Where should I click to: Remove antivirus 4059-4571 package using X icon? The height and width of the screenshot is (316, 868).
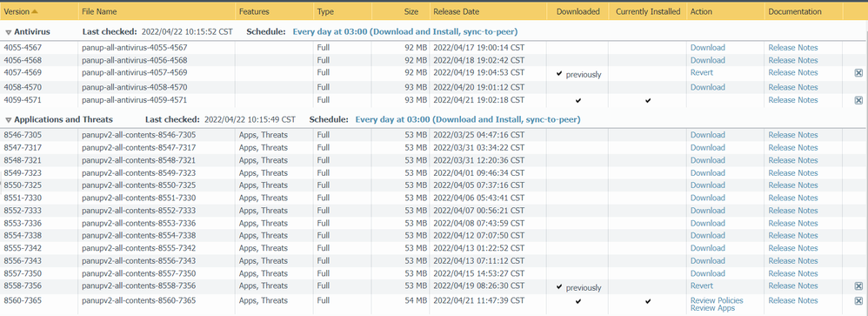858,100
